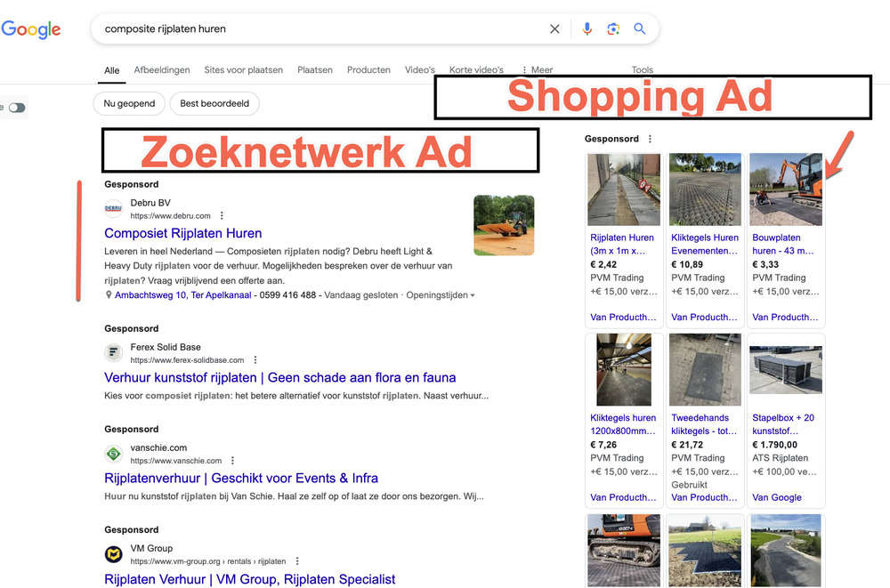
Task: Clear the search query with the X icon
Action: coord(554,29)
